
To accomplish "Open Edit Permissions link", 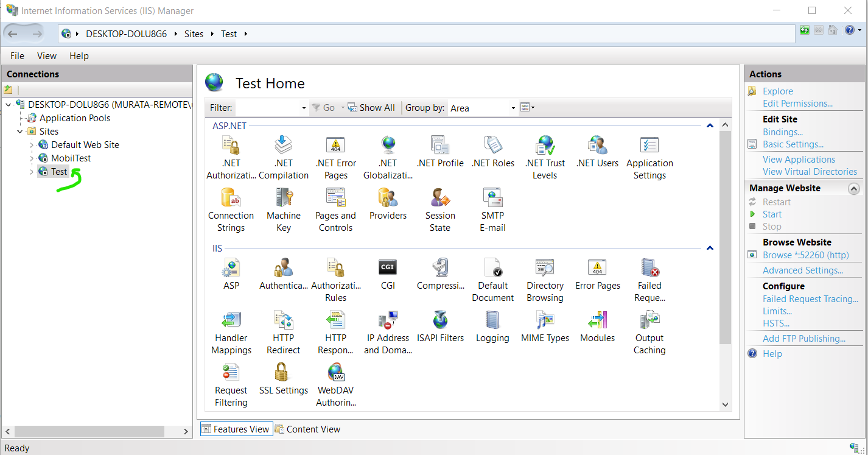I will coord(798,104).
